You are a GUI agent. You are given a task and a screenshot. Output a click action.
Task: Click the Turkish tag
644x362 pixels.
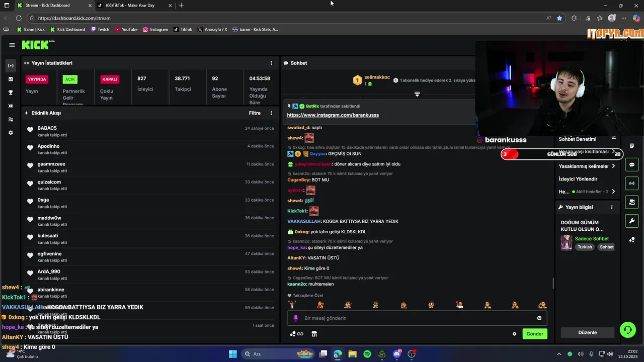[585, 247]
